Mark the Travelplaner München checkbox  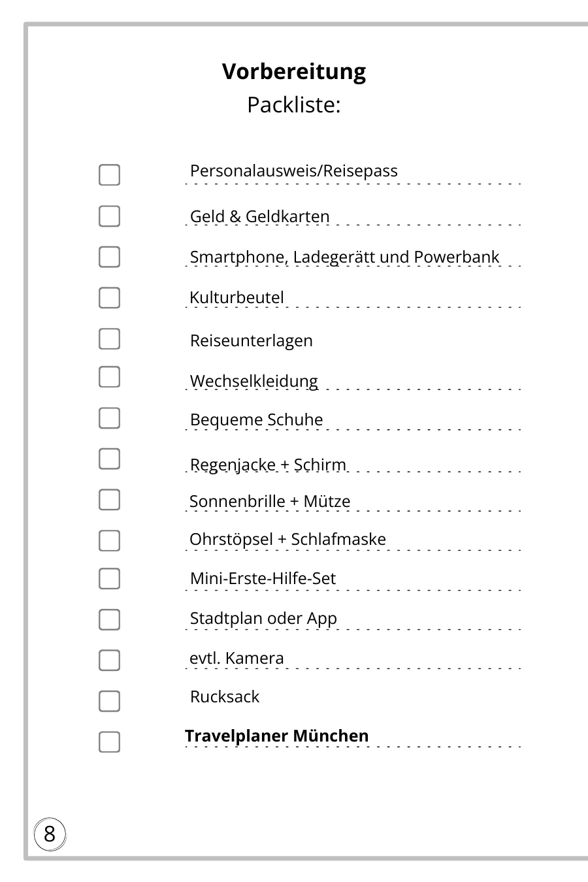point(109,742)
